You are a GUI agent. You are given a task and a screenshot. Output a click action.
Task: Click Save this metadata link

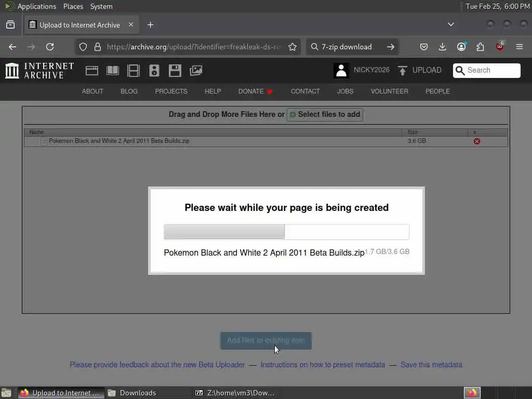[x=431, y=365]
